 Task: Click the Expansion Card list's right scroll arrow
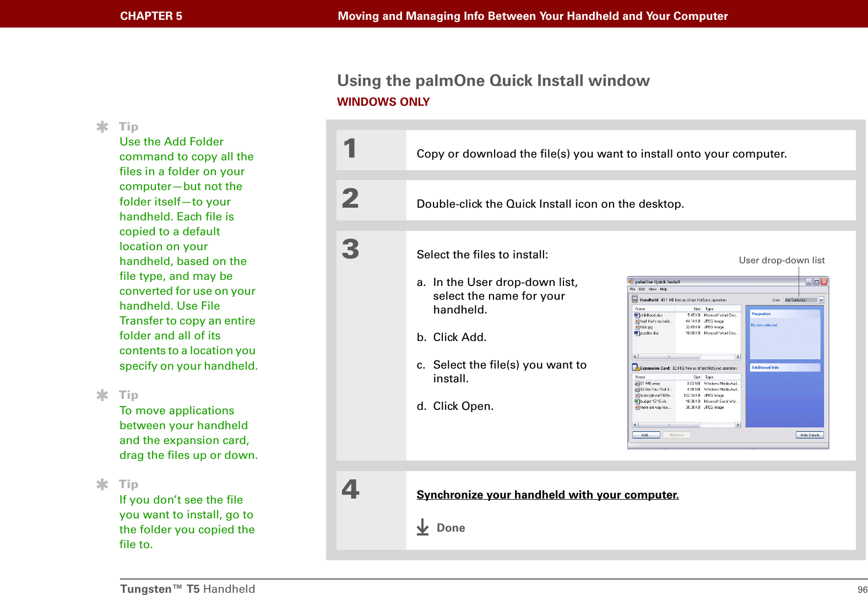pyautogui.click(x=738, y=425)
